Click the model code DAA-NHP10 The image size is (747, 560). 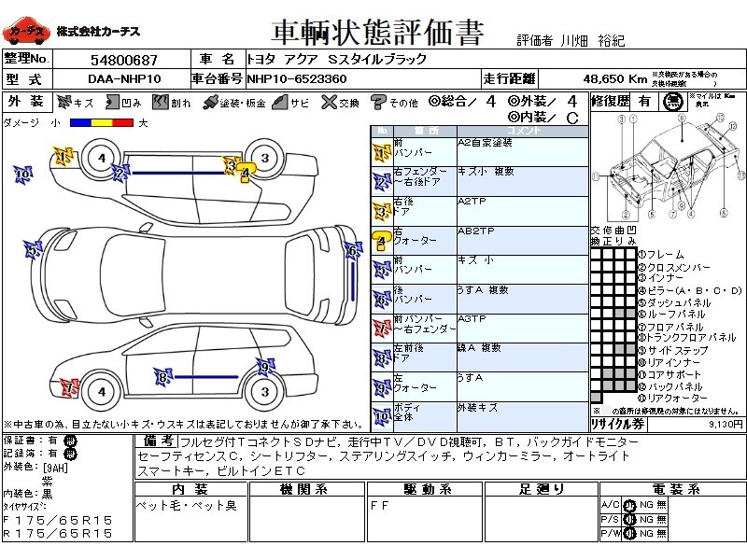click(x=125, y=79)
